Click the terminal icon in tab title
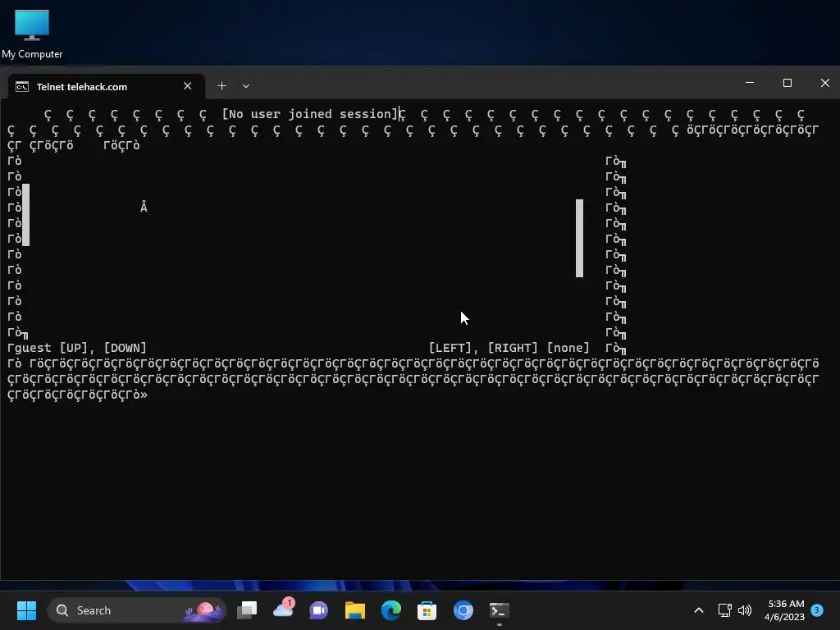The width and height of the screenshot is (840, 630). point(22,87)
